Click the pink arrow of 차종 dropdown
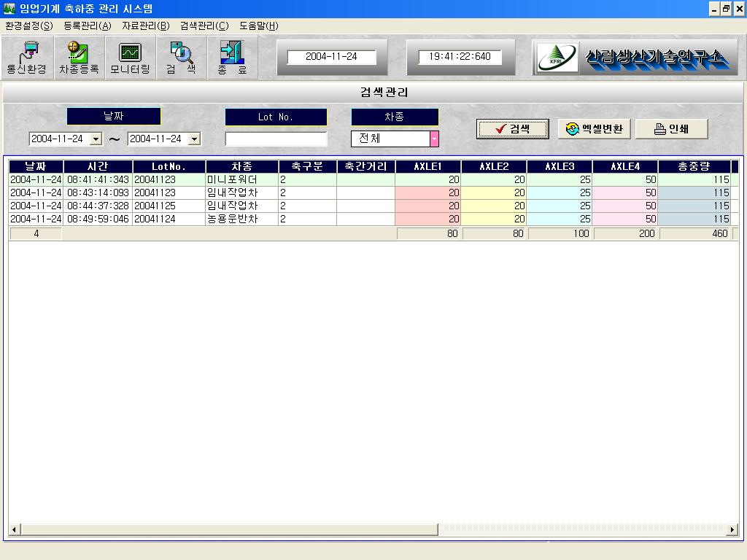This screenshot has width=747, height=560. tap(434, 139)
